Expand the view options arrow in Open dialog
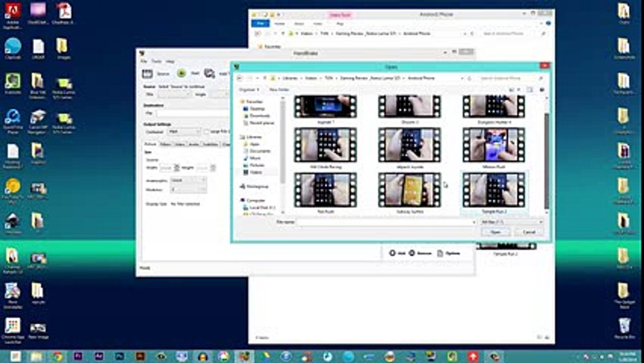The height and width of the screenshot is (363, 644). [518, 90]
